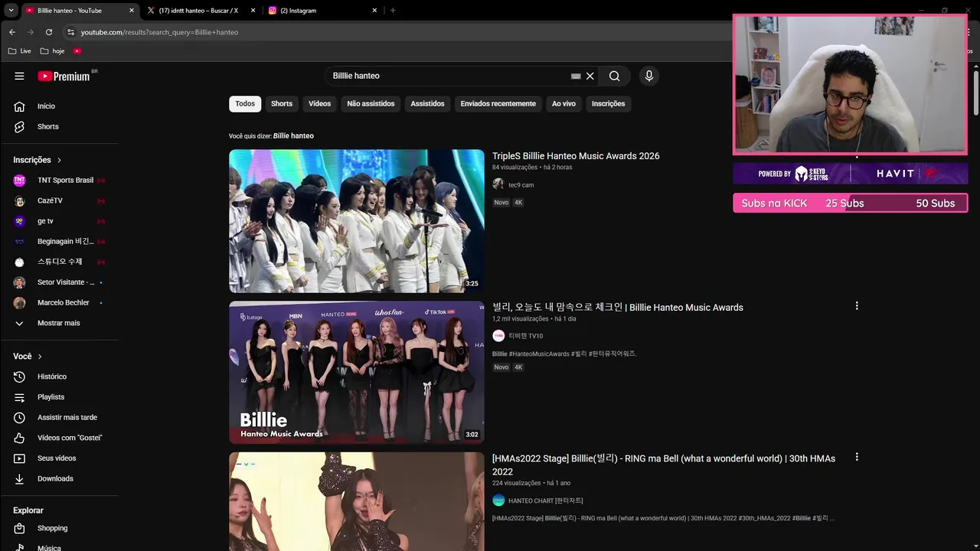Open the YouTube hamburger guide menu

click(x=19, y=76)
